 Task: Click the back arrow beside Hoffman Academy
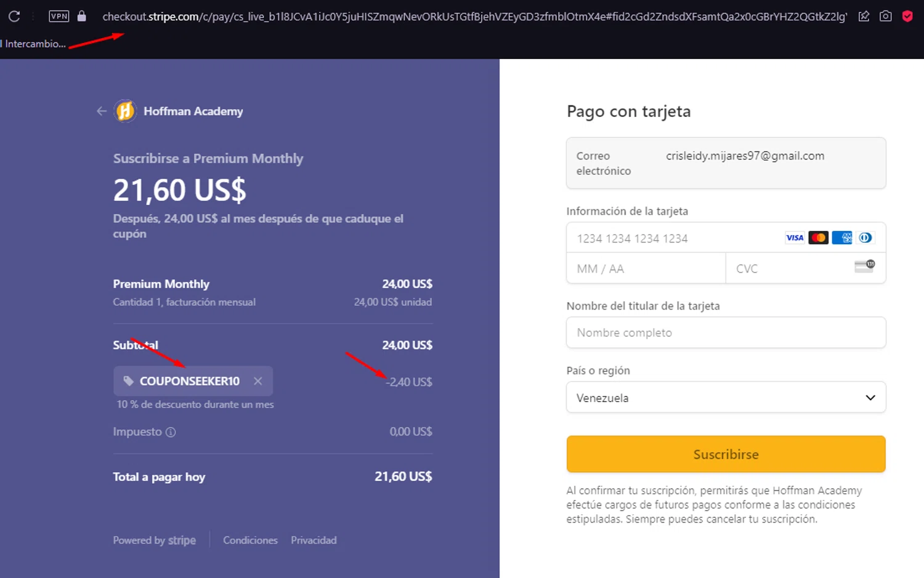102,111
